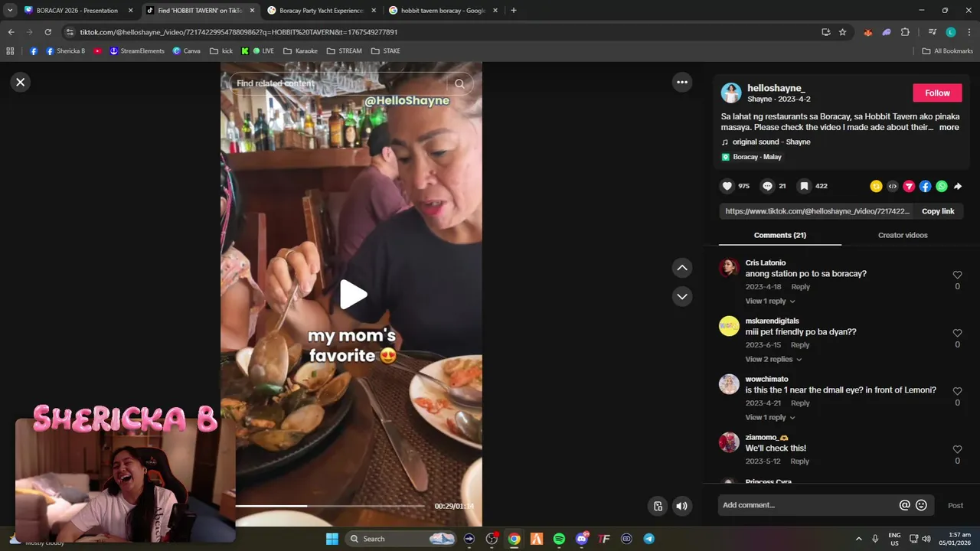Open the STREAM bookmarks folder
This screenshot has width=980, height=551.
click(344, 51)
